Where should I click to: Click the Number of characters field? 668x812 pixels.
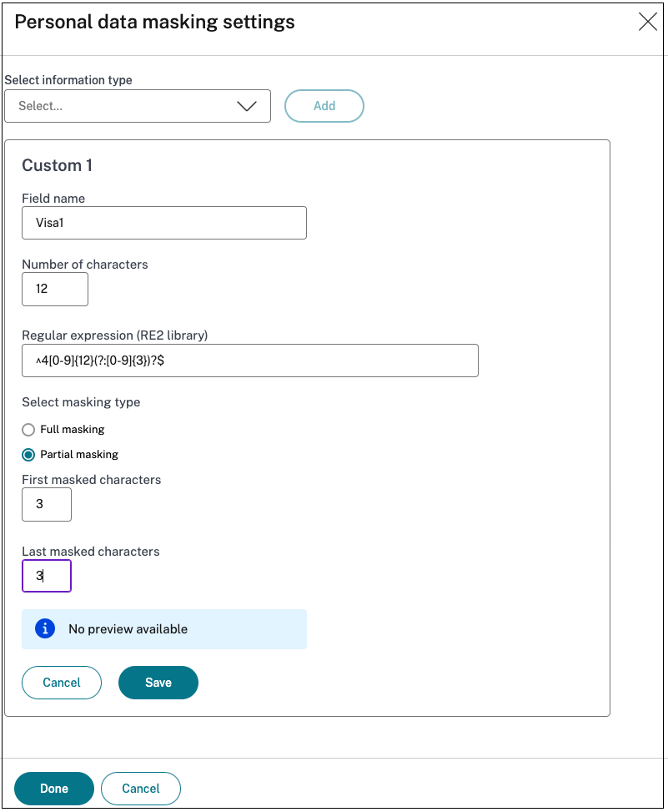point(54,289)
